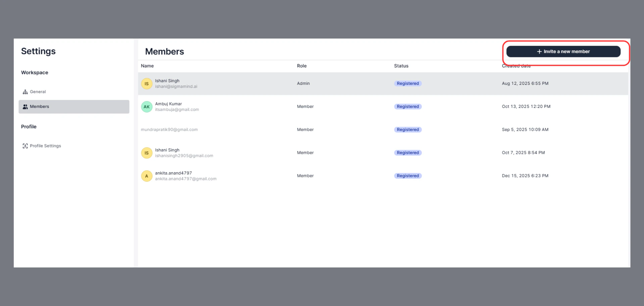Click the IS avatar beside ishanisingh2905@gmail.com
The image size is (644, 306).
coord(147,153)
